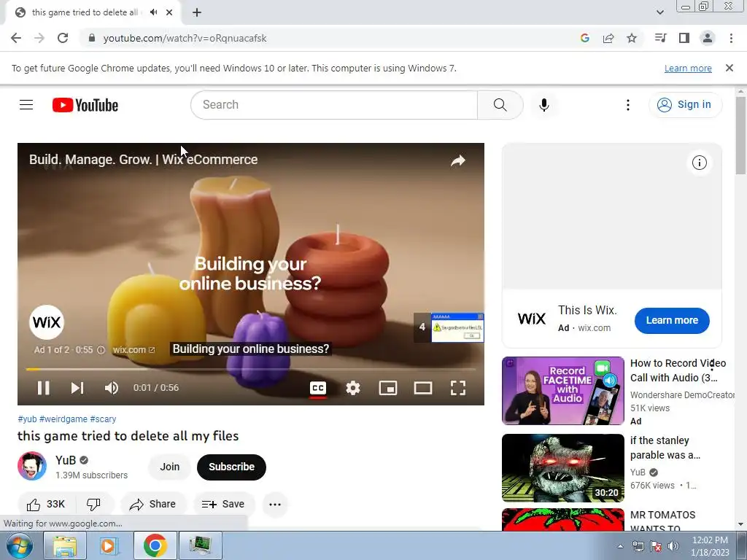The width and height of the screenshot is (747, 560).
Task: Go to YouTube home via logo
Action: pos(85,105)
